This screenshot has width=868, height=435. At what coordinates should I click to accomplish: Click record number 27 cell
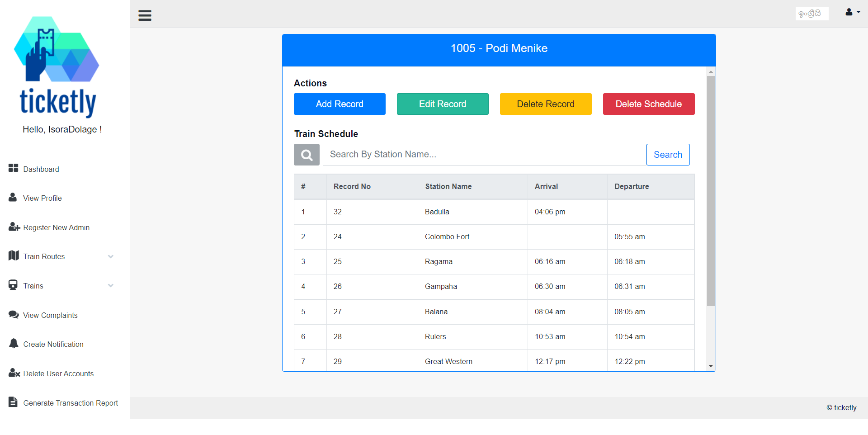[x=372, y=312]
